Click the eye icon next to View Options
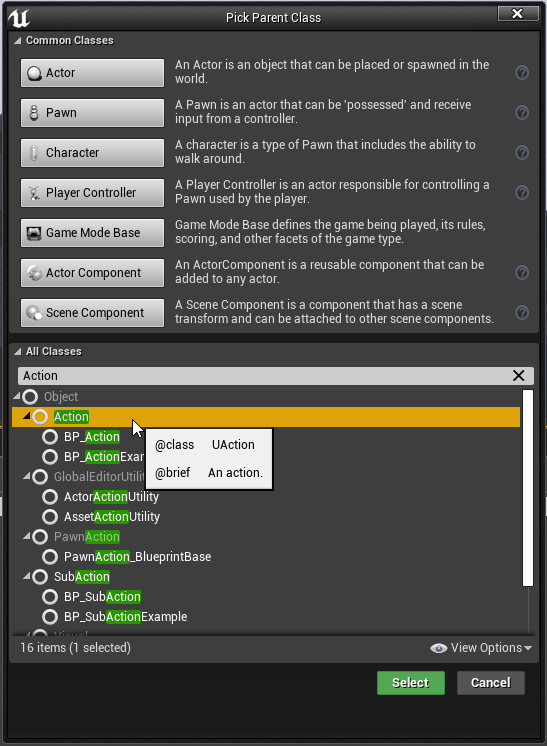Image resolution: width=547 pixels, height=746 pixels. point(438,648)
